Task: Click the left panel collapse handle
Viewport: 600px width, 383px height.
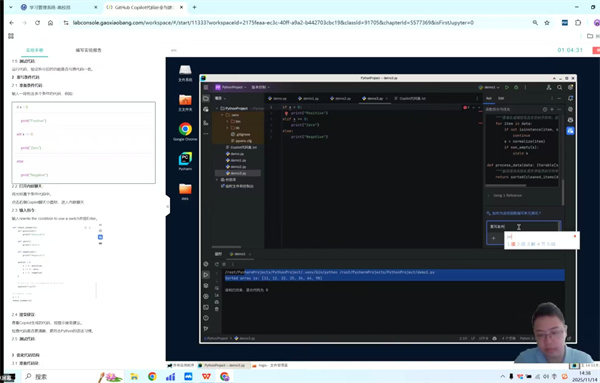Action: 168,207
